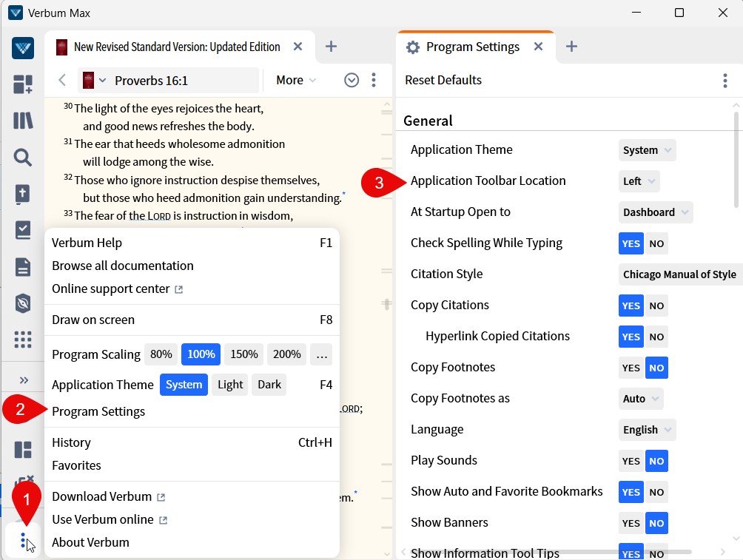The height and width of the screenshot is (560, 743).
Task: Open the NRSV resource cover dropdown
Action: pyautogui.click(x=94, y=80)
